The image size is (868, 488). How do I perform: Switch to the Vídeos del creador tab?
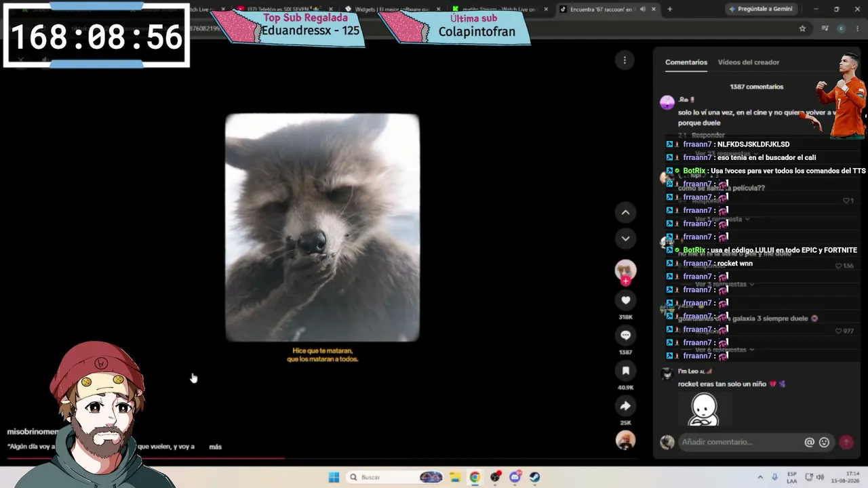point(749,62)
